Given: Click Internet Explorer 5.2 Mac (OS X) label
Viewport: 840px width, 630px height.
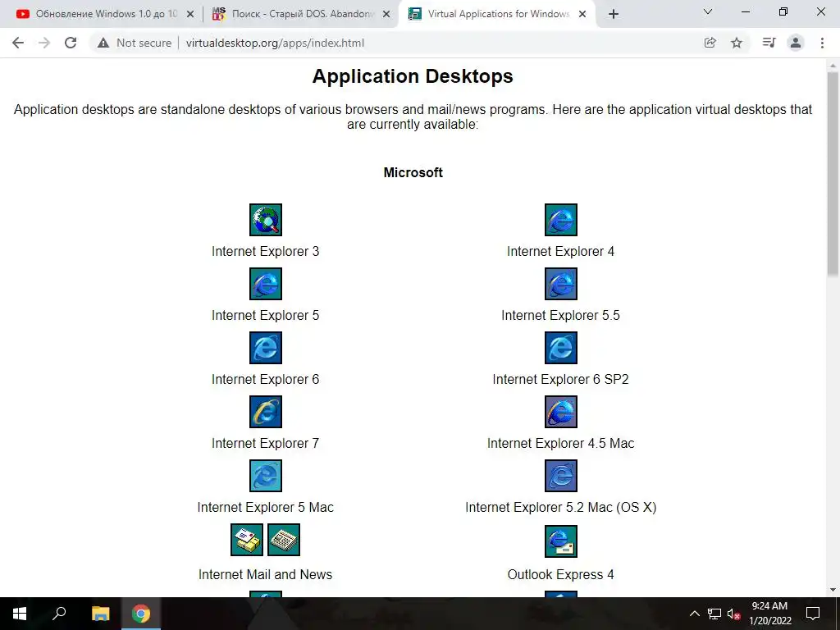Looking at the screenshot, I should 560,507.
